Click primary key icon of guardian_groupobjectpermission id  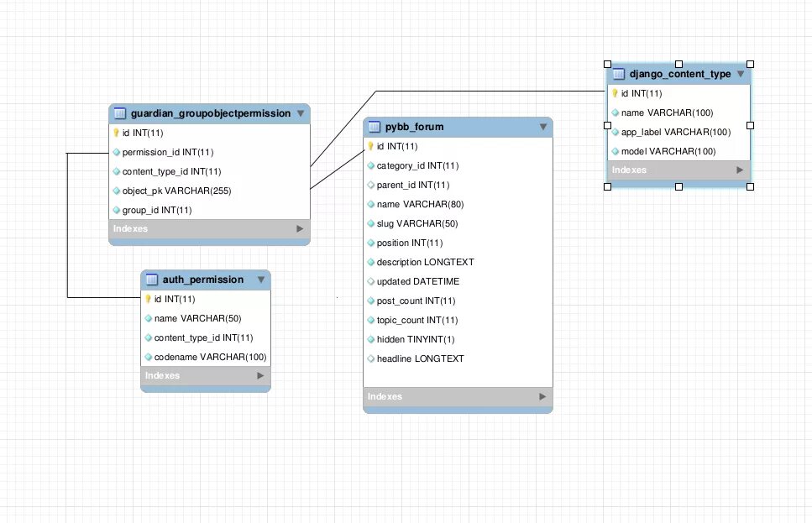click(x=116, y=133)
